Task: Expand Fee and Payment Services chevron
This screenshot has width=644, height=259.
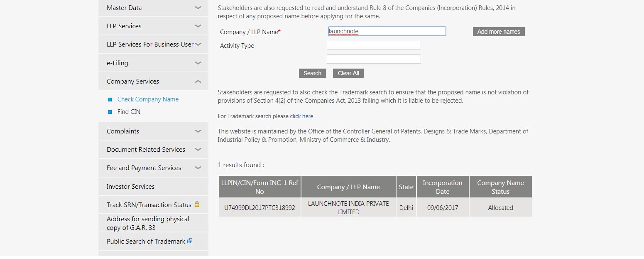Action: tap(198, 168)
